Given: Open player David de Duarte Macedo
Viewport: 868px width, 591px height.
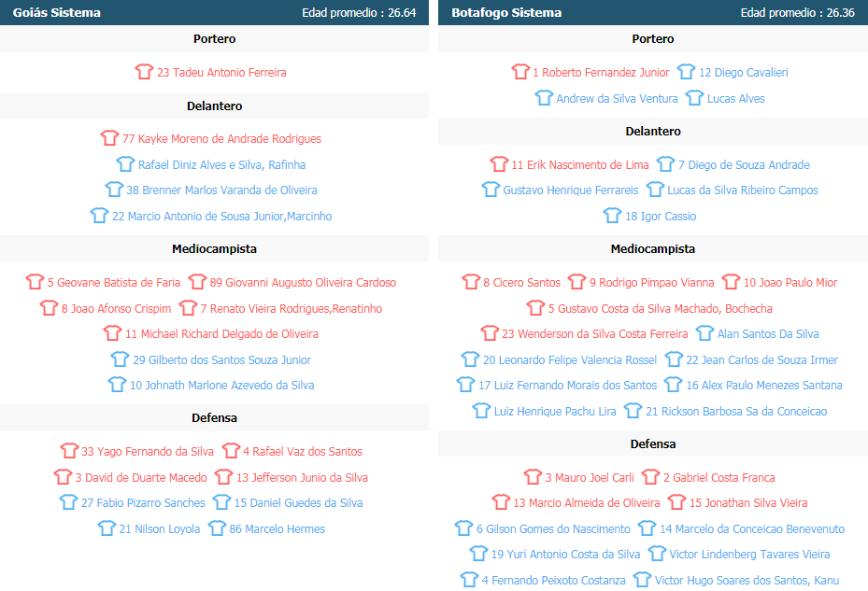Looking at the screenshot, I should point(141,477).
